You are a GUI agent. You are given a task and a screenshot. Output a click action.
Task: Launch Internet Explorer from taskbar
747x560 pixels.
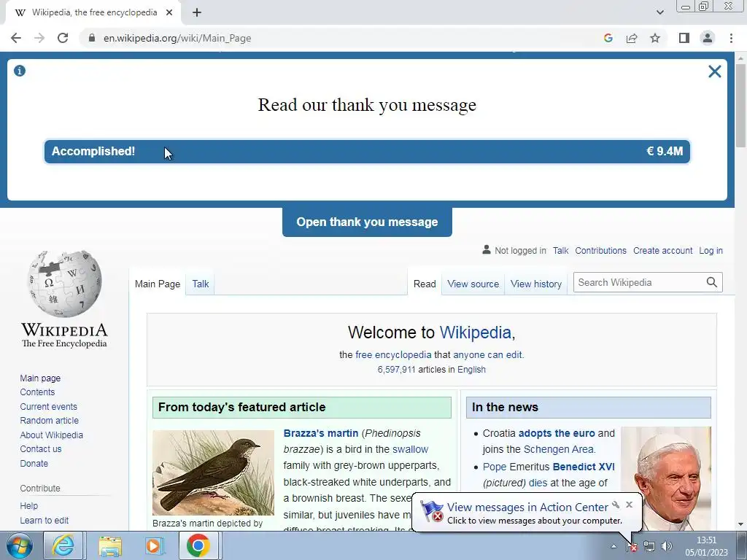[x=63, y=545]
